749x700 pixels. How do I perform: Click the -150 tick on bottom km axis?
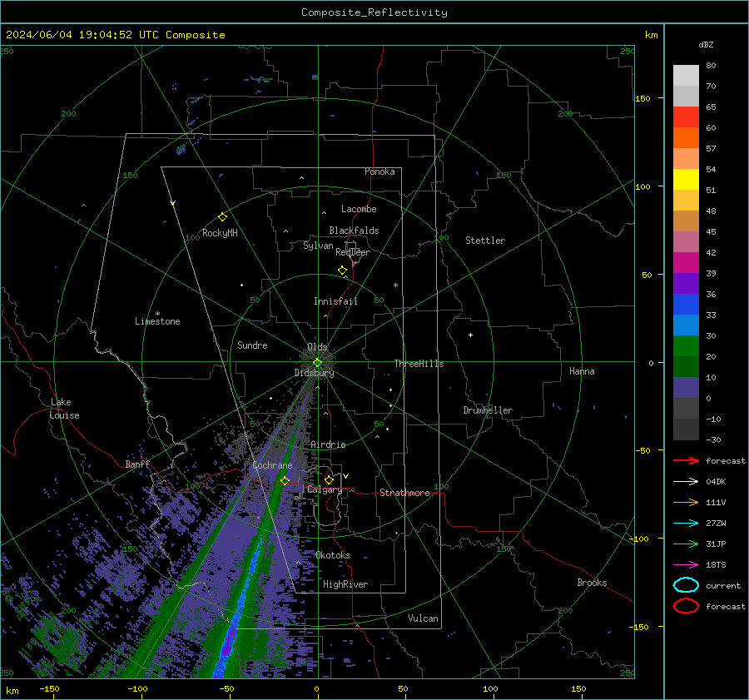pyautogui.click(x=50, y=688)
